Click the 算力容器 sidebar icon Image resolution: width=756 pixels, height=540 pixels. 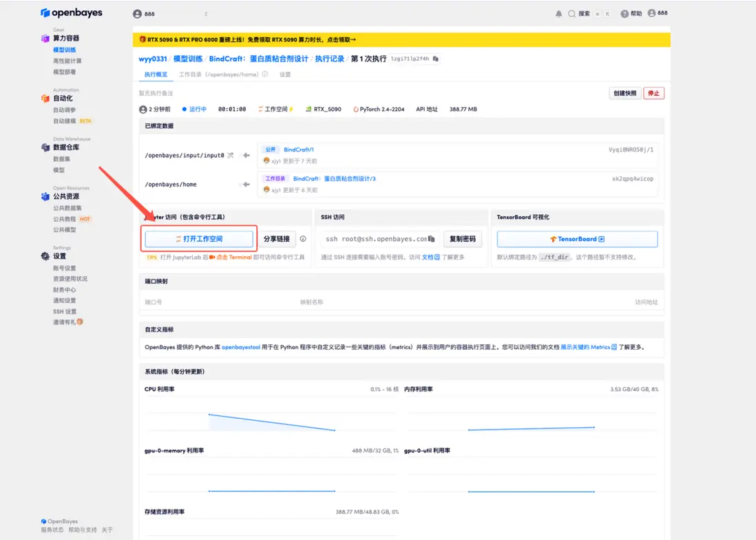45,38
